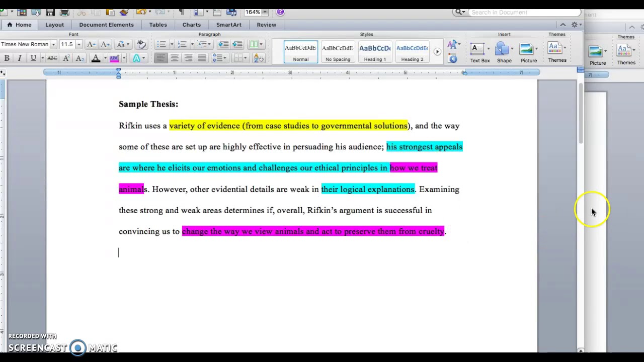
Task: Set Align Text Right
Action: pos(188,58)
